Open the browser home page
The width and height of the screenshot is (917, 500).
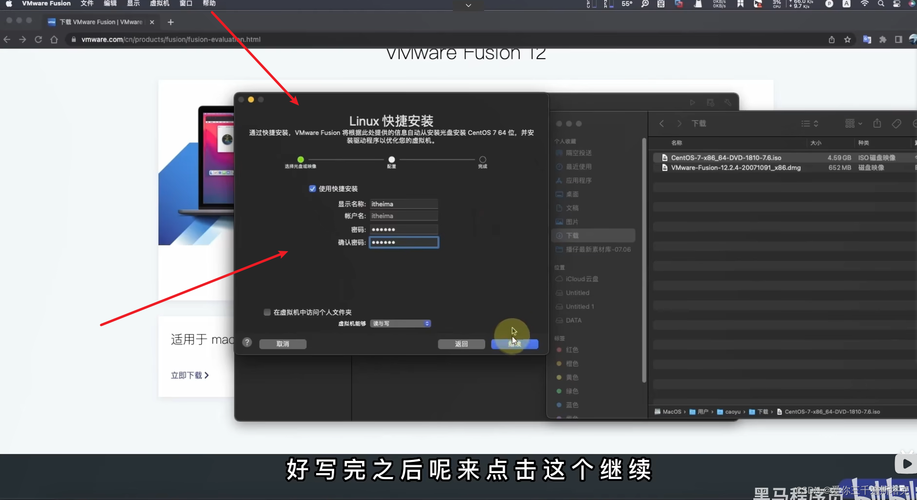coord(54,40)
